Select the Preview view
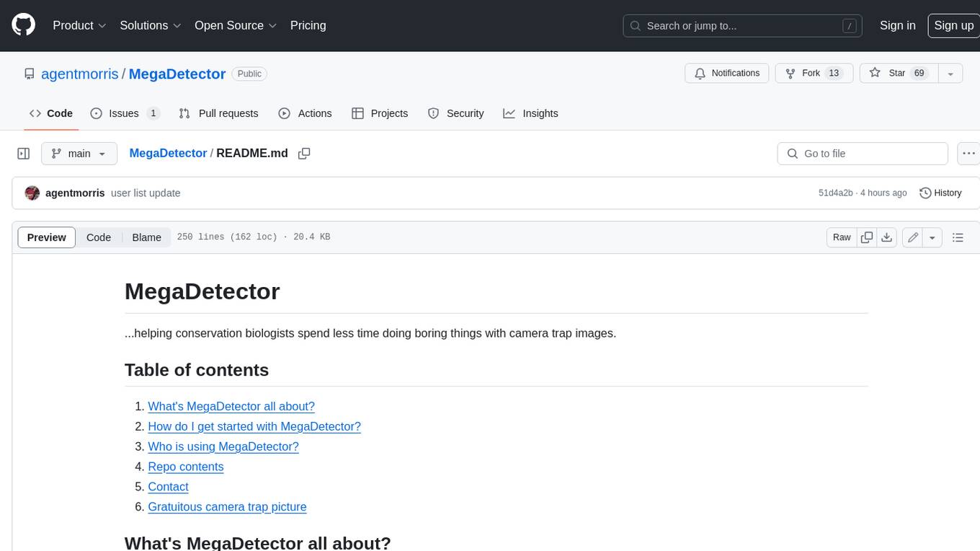This screenshot has height=551, width=980. tap(47, 237)
